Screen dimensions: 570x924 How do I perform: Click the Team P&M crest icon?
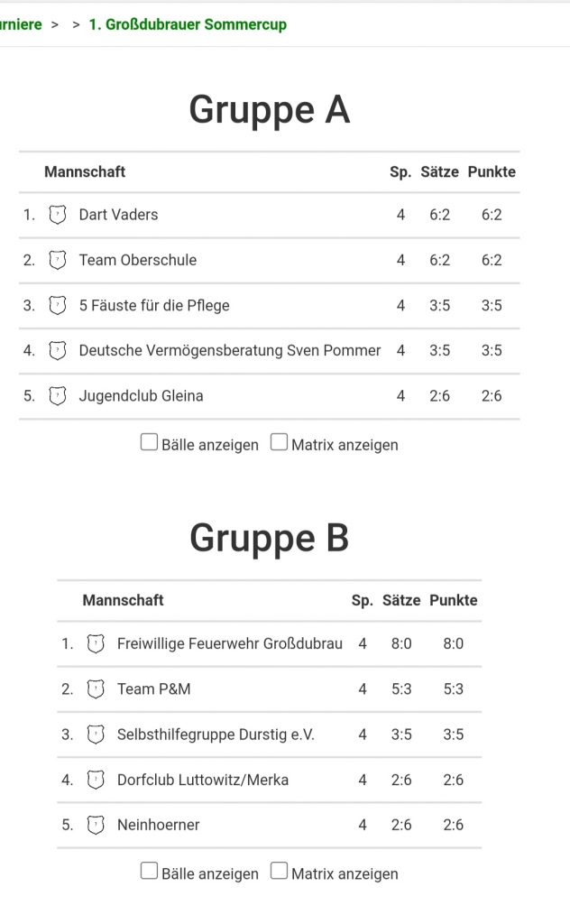[96, 688]
